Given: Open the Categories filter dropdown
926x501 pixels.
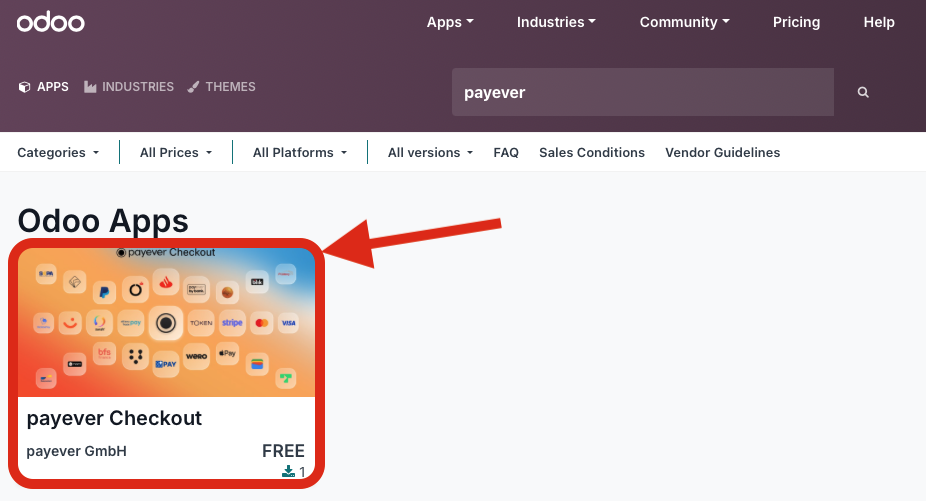Looking at the screenshot, I should point(58,152).
